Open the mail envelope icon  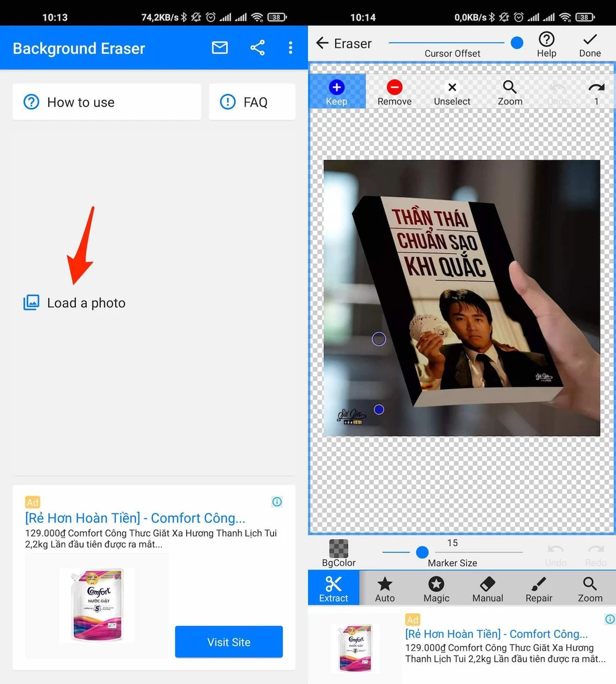tap(220, 48)
